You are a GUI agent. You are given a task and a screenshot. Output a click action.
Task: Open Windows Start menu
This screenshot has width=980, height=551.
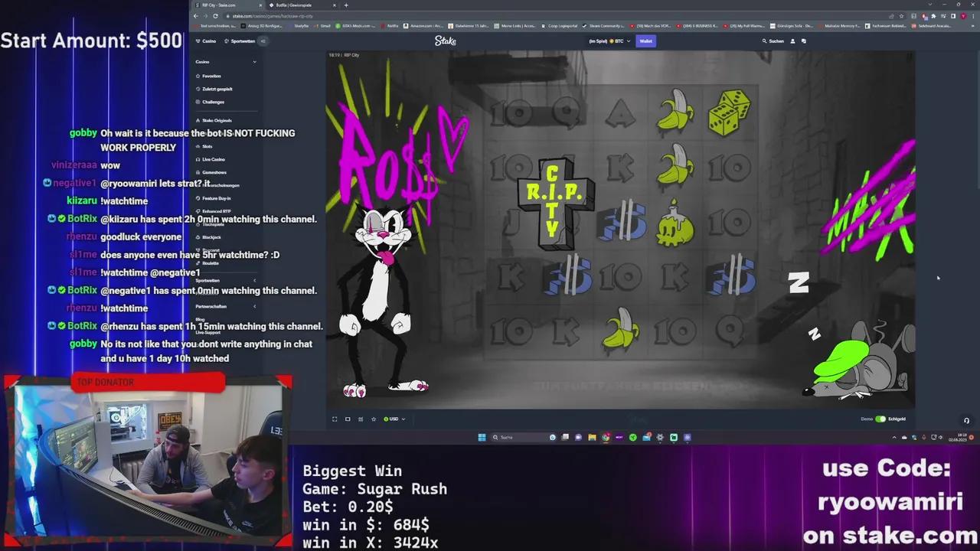click(x=482, y=437)
